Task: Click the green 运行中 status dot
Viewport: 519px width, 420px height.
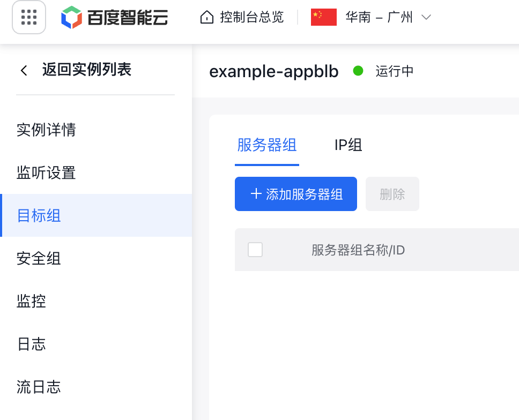Action: click(x=358, y=71)
